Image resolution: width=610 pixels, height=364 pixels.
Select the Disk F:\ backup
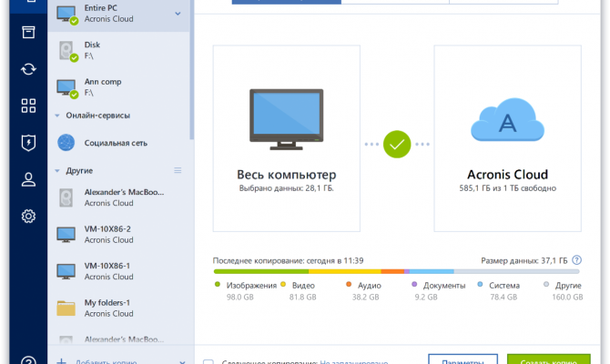click(118, 51)
